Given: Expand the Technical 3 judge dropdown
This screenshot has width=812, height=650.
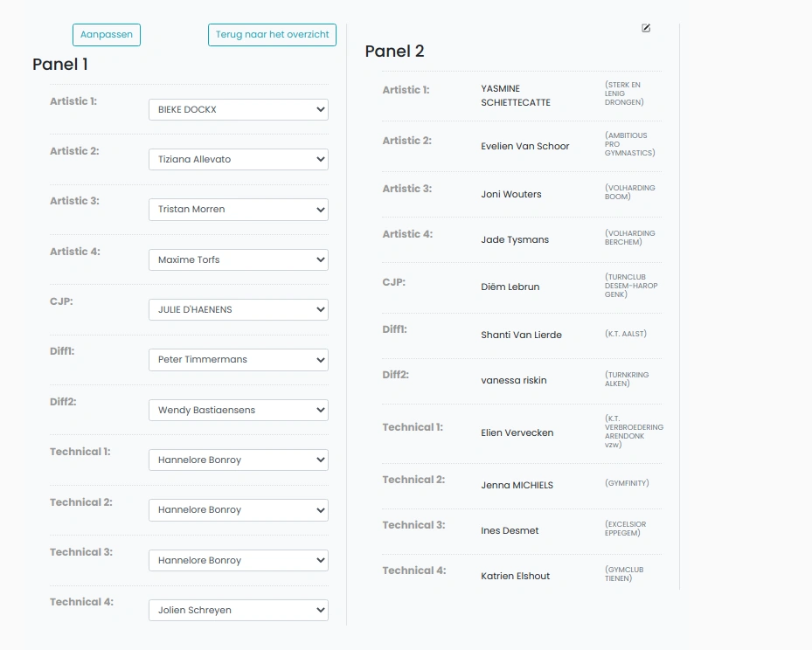Looking at the screenshot, I should (239, 560).
